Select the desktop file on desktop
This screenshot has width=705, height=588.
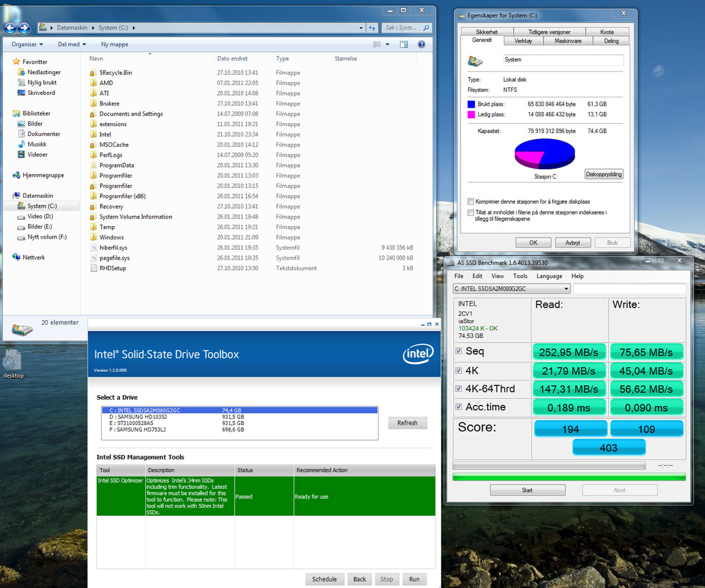[x=13, y=364]
